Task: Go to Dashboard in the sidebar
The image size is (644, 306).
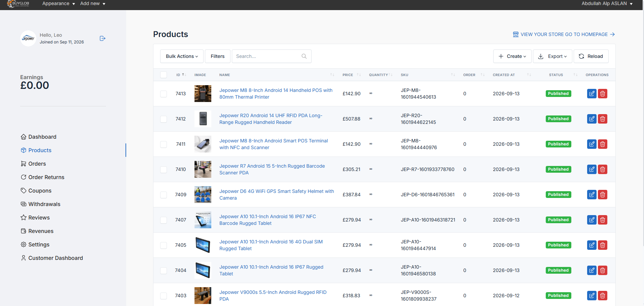Action: [39, 137]
